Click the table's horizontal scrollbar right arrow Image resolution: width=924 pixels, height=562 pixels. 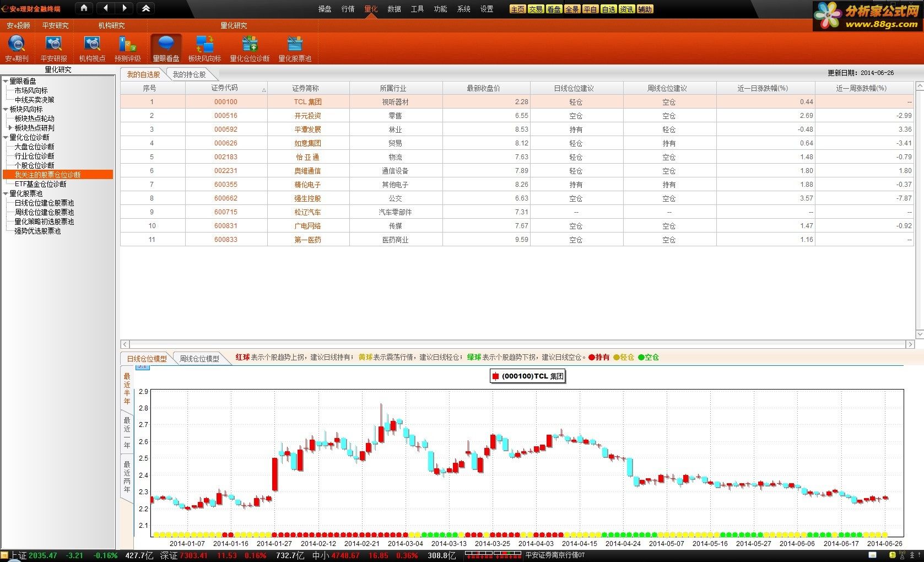coord(910,344)
